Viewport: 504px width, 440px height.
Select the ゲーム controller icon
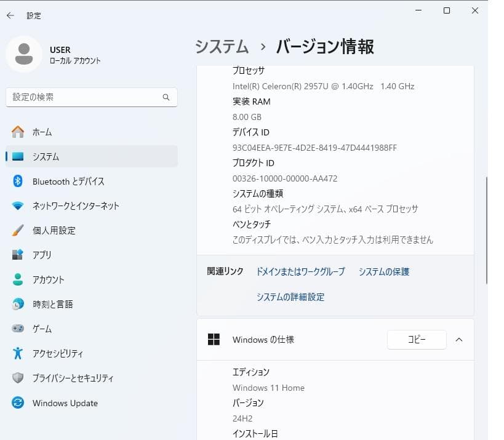click(x=18, y=329)
